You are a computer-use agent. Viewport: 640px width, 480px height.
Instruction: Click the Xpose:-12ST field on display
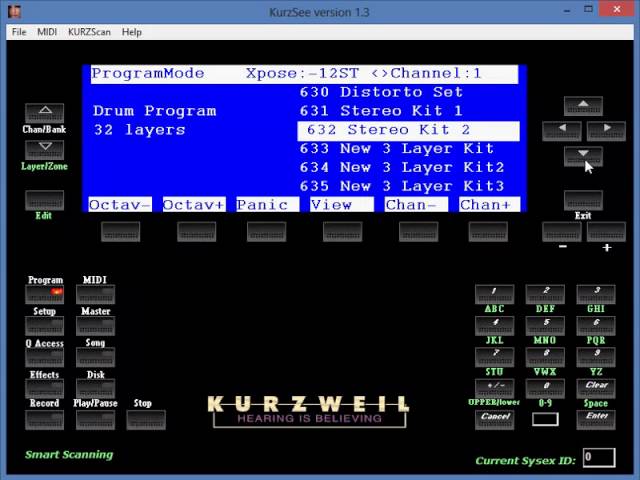302,73
